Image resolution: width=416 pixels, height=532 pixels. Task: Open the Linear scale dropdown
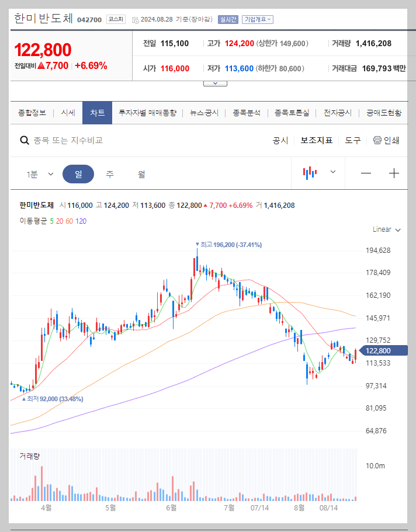click(385, 230)
